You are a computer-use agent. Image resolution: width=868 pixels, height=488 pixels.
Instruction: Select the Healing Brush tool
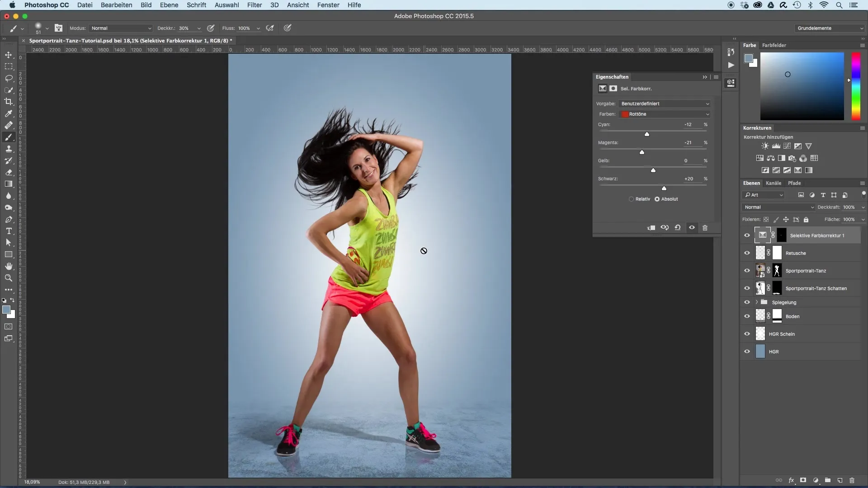(x=9, y=125)
